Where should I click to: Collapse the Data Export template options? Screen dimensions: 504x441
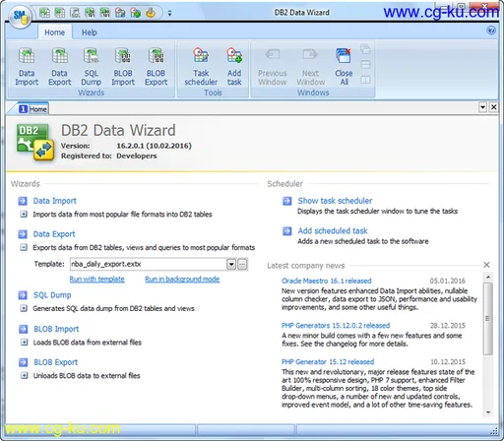(x=24, y=247)
